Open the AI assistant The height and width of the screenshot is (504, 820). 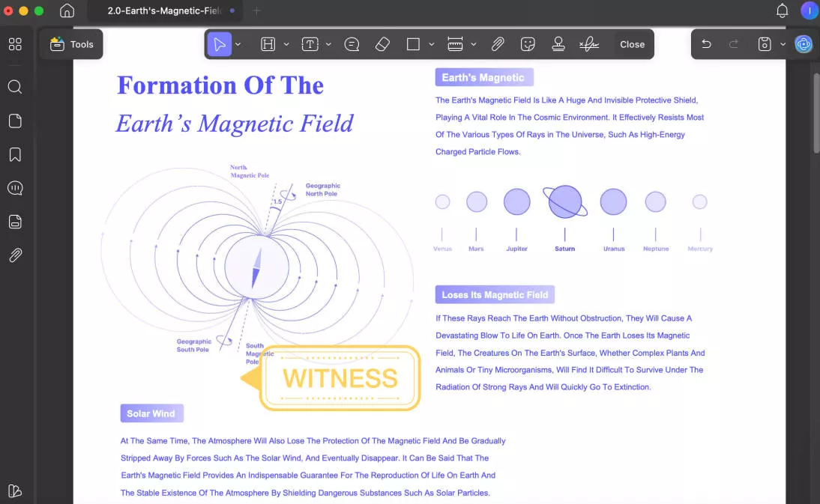pos(804,44)
